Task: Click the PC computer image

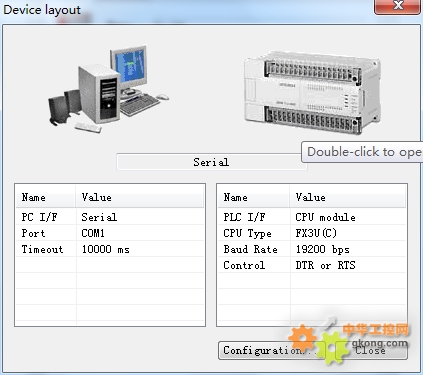Action: coord(108,89)
